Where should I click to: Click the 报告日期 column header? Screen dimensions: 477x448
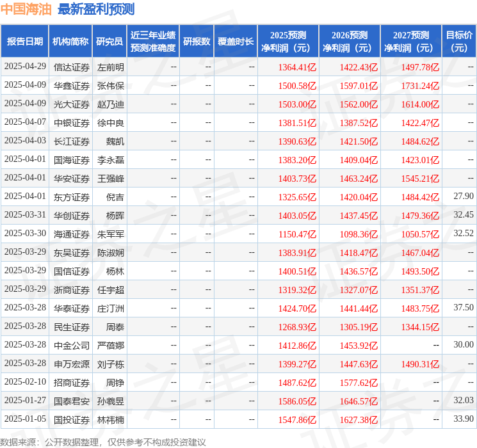coord(24,42)
